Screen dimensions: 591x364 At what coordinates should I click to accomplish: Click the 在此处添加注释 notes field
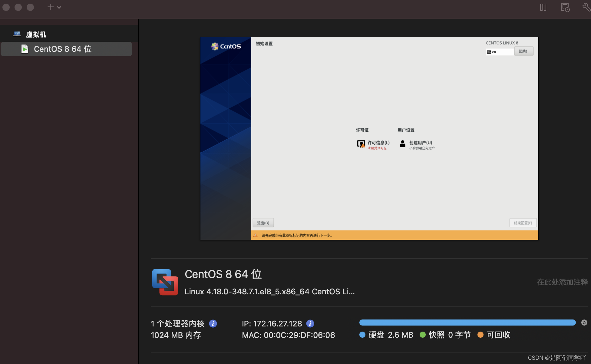tap(562, 282)
